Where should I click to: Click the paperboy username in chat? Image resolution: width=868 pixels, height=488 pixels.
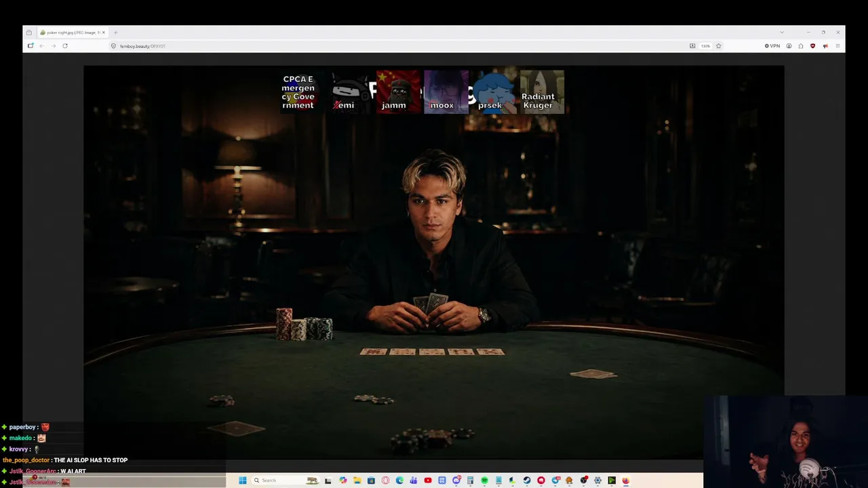click(x=22, y=427)
